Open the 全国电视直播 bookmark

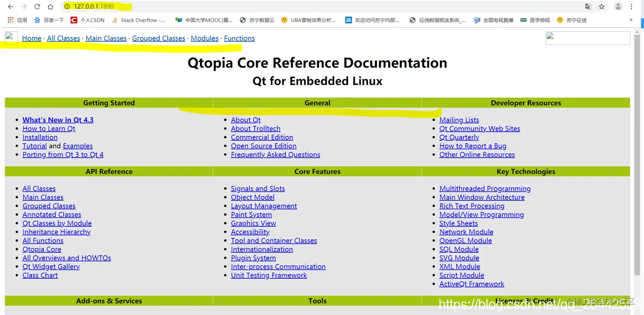494,20
